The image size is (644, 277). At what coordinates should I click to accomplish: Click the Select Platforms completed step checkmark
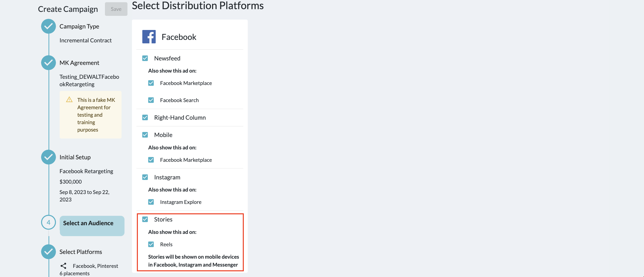click(48, 252)
